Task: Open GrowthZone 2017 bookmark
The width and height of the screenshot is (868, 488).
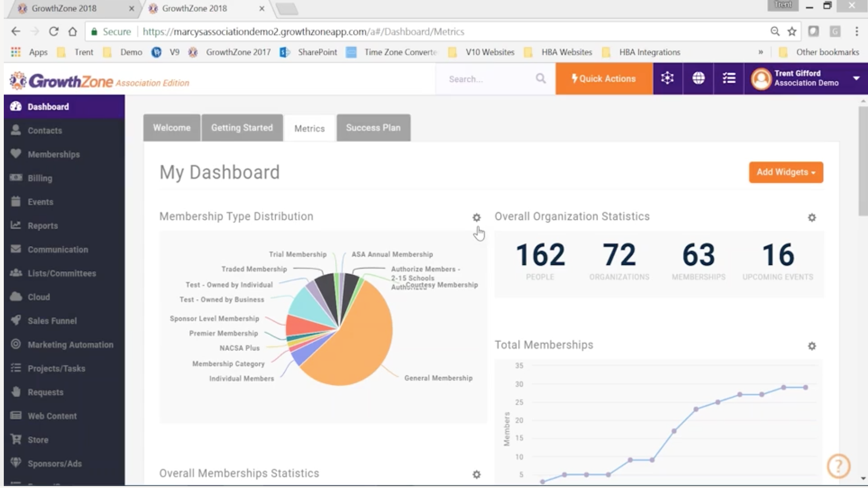Action: point(230,52)
